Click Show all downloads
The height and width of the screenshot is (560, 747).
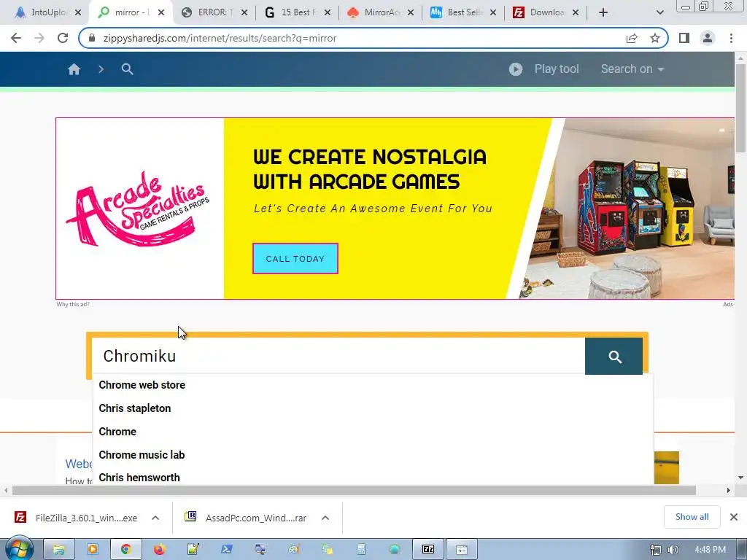tap(692, 517)
